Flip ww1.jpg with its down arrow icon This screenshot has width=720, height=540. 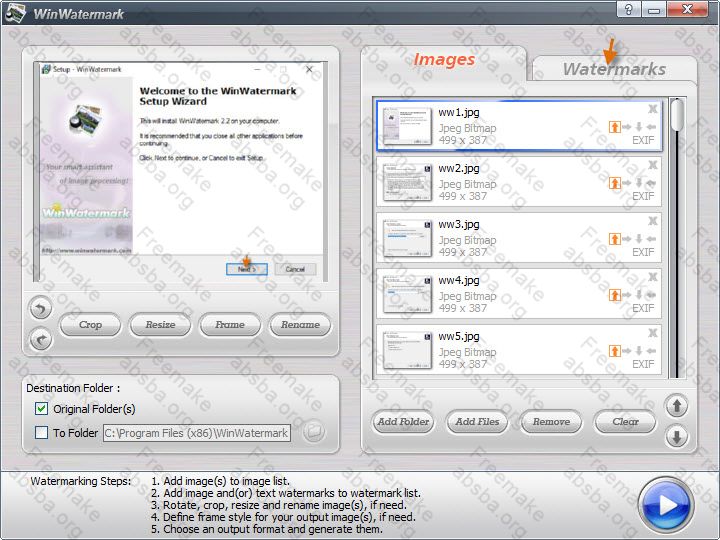click(x=639, y=127)
